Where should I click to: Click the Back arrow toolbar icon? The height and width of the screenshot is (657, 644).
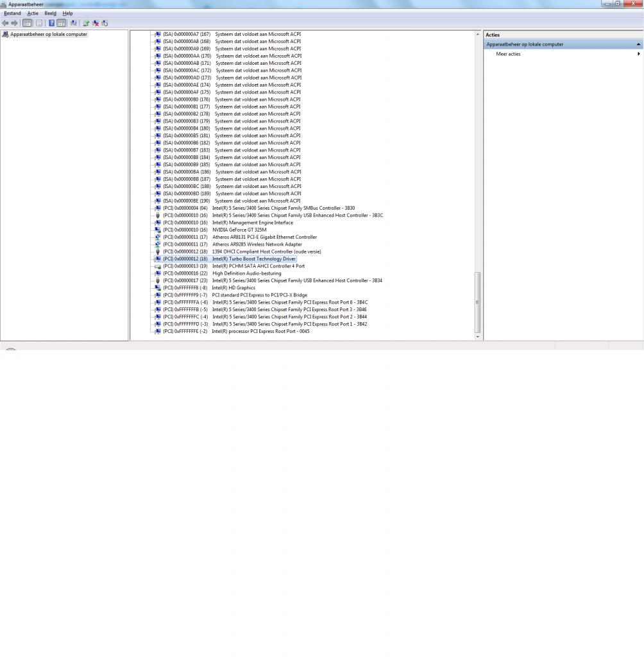click(5, 24)
